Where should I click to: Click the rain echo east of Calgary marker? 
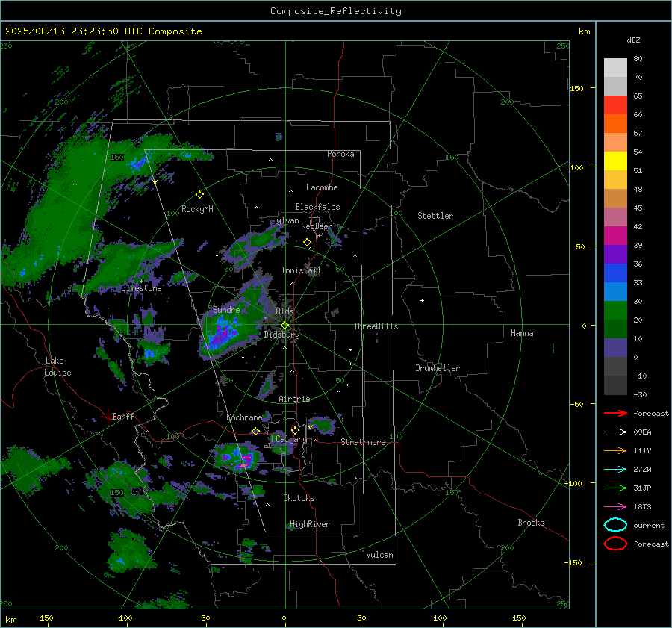pyautogui.click(x=321, y=424)
